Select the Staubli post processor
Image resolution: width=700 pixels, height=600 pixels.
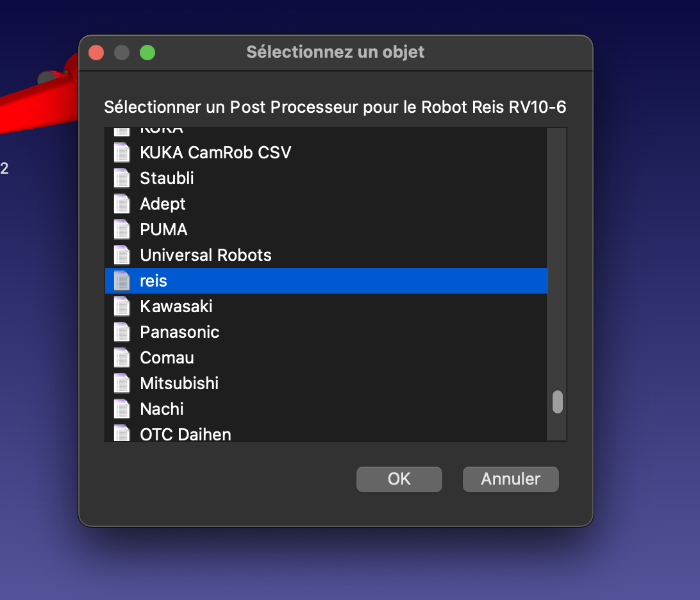[167, 178]
